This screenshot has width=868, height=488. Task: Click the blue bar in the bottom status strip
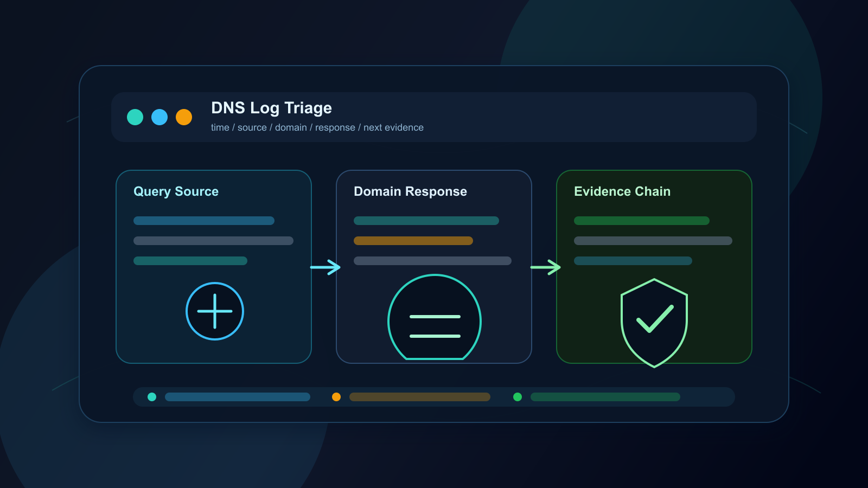(238, 397)
